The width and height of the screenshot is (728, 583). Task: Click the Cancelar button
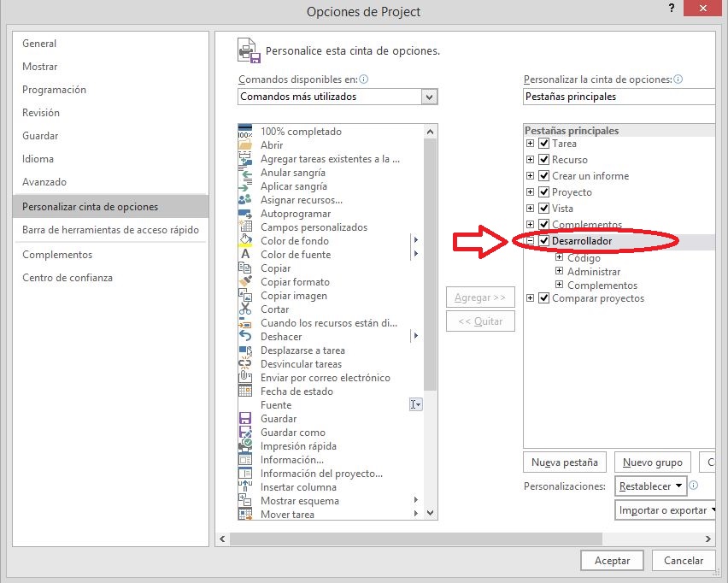[x=684, y=561]
